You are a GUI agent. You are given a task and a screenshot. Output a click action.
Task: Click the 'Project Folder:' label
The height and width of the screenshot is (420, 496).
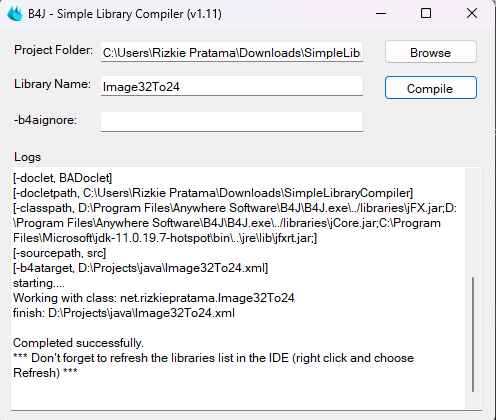pos(53,50)
